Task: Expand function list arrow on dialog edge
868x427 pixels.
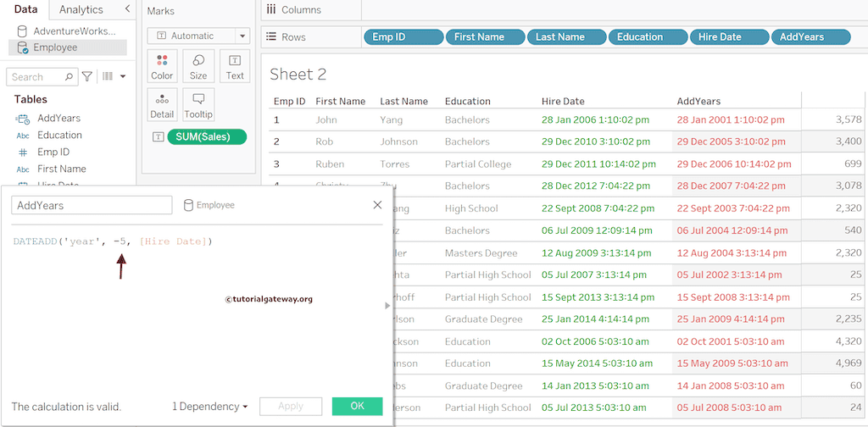Action: pyautogui.click(x=387, y=305)
